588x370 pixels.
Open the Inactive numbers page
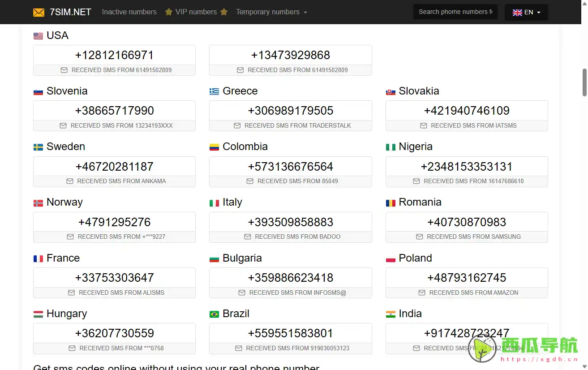pyautogui.click(x=129, y=12)
